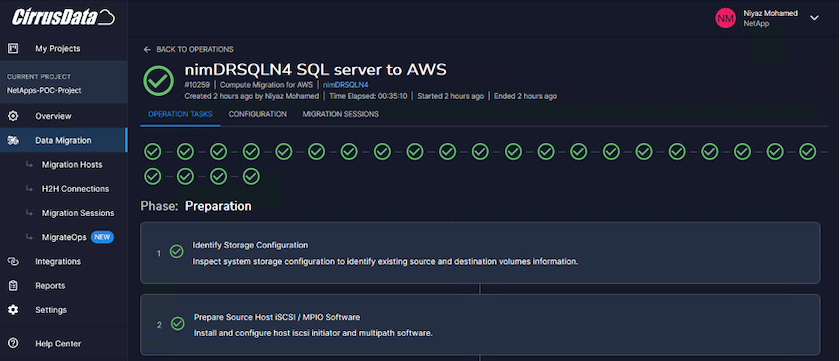Click the Overview gear icon in sidebar
This screenshot has width=840, height=361.
coord(13,116)
